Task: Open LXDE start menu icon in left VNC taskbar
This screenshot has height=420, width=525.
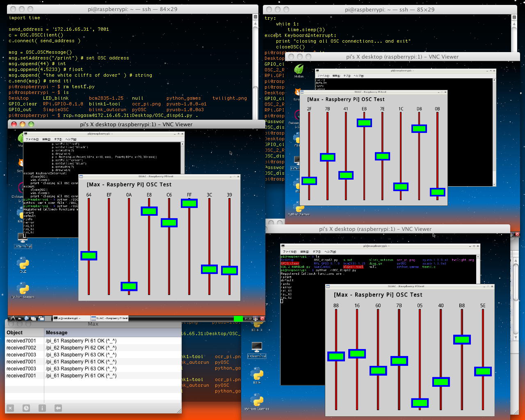Action: [12, 318]
